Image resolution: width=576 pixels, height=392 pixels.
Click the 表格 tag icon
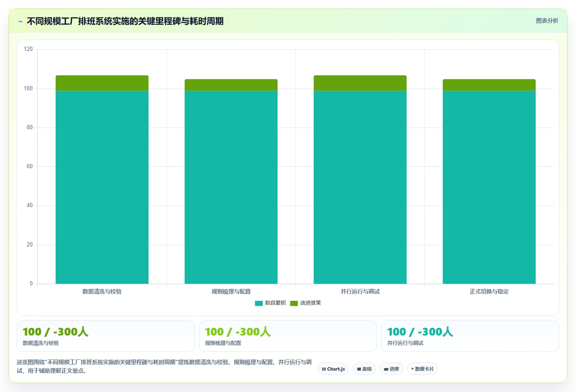(x=359, y=369)
